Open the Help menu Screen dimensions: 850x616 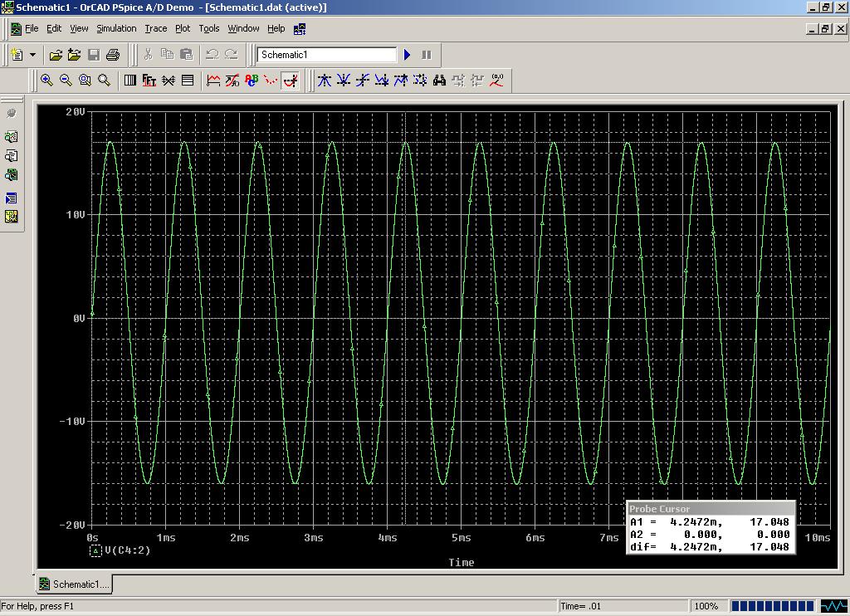tap(276, 28)
